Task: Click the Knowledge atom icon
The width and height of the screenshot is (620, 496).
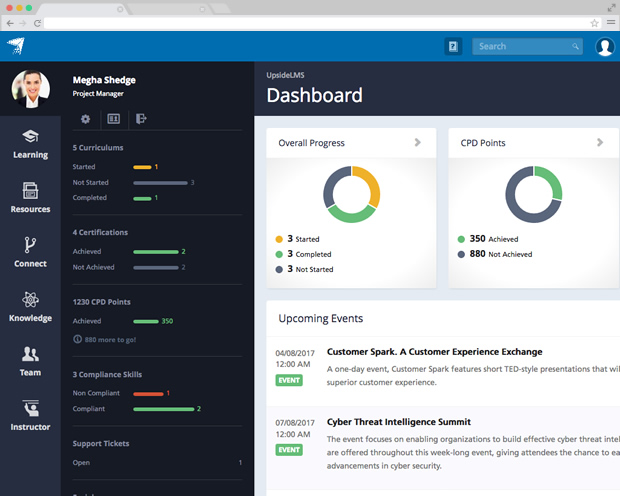Action: pyautogui.click(x=30, y=299)
